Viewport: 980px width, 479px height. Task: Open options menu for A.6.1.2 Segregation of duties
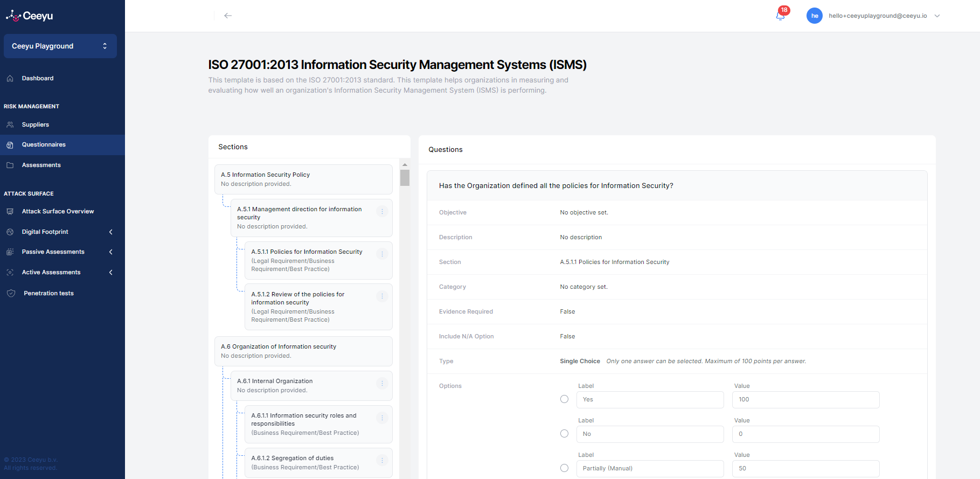click(x=382, y=460)
